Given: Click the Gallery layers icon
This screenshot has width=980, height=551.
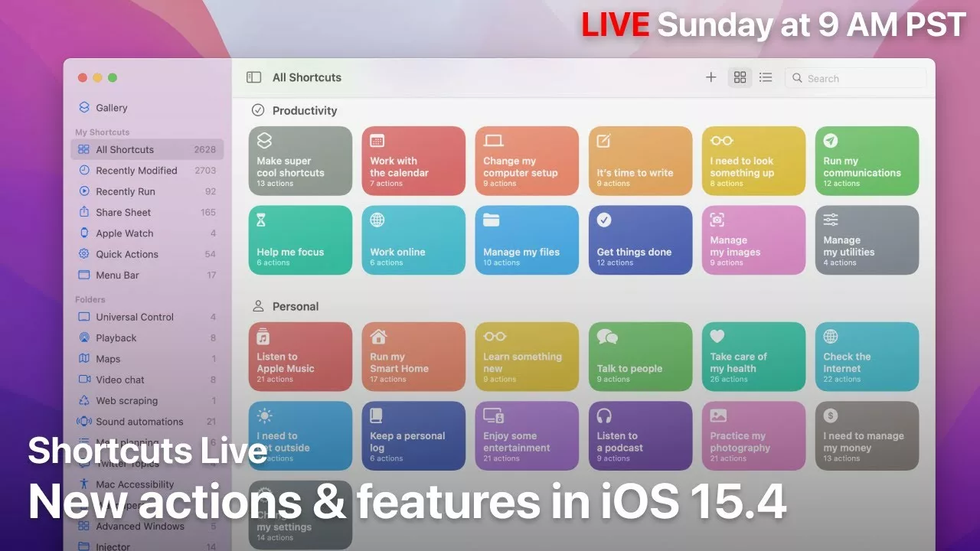Looking at the screenshot, I should pyautogui.click(x=84, y=108).
